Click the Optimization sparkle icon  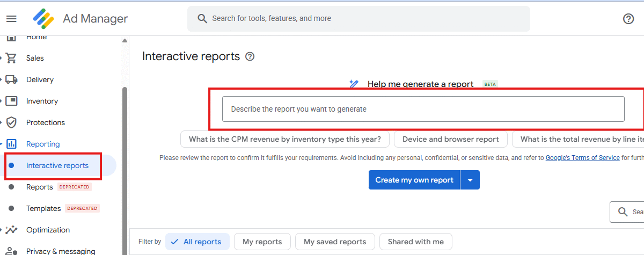click(x=11, y=230)
